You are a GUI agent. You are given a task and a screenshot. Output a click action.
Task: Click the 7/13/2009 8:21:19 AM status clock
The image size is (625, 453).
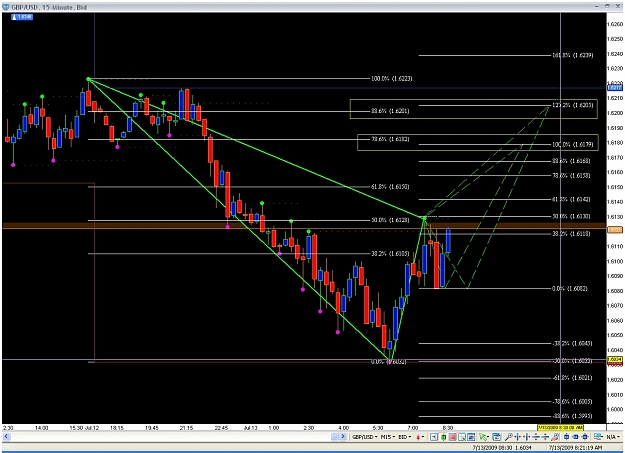[x=574, y=448]
